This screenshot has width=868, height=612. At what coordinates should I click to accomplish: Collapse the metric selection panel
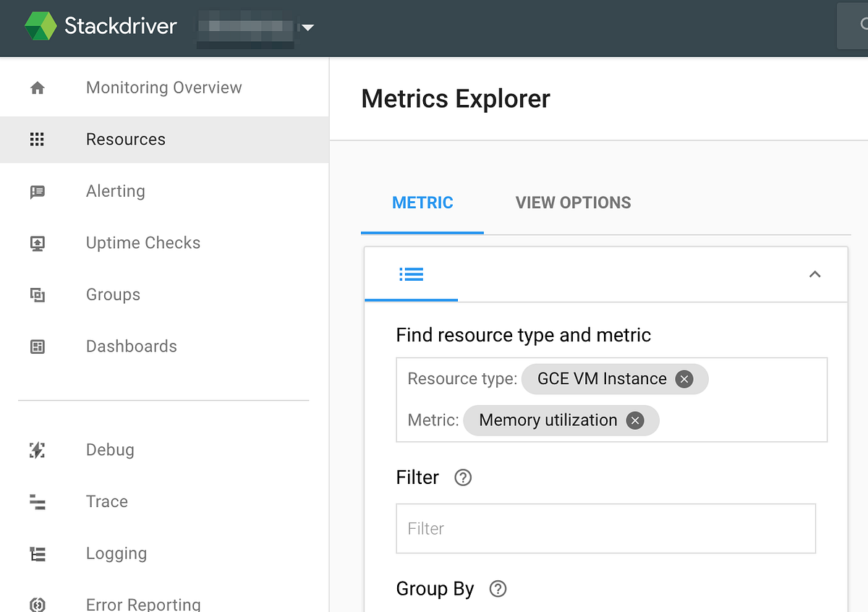[814, 275]
